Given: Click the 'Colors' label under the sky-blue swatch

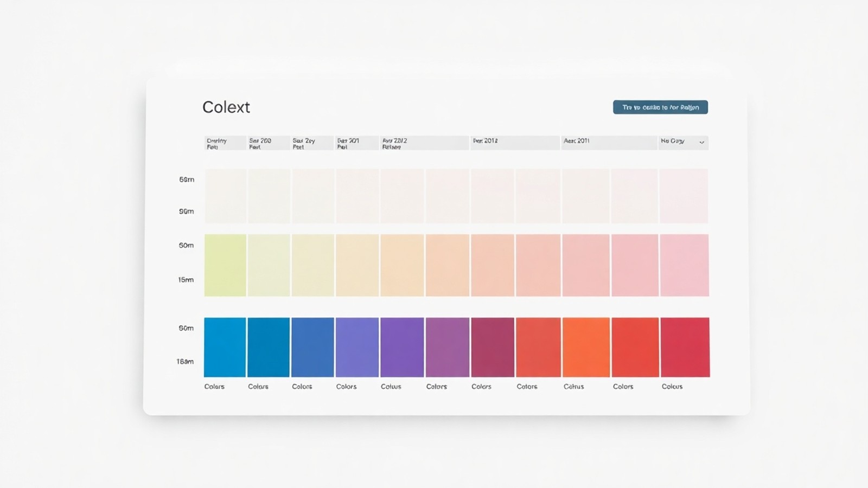Looking at the screenshot, I should point(214,387).
